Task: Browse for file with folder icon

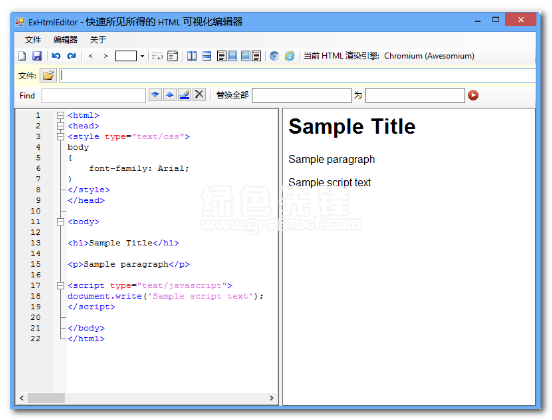Action: click(x=48, y=75)
